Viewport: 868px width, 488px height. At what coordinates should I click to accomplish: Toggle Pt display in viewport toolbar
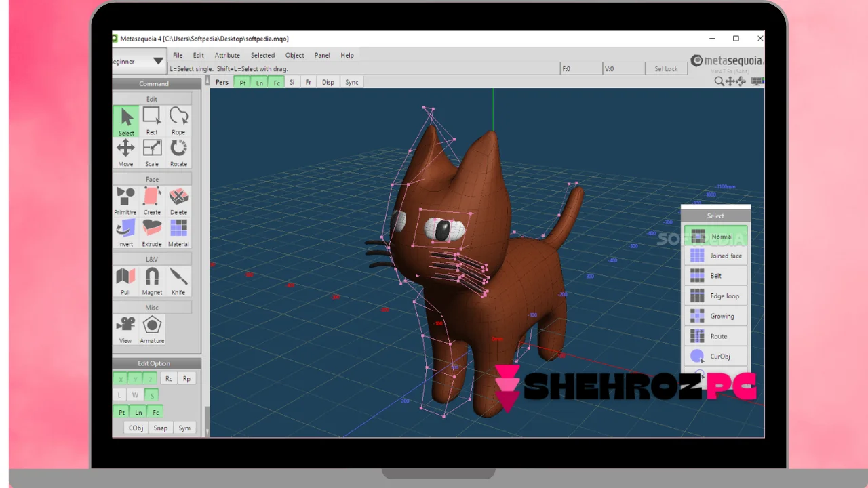(x=242, y=82)
